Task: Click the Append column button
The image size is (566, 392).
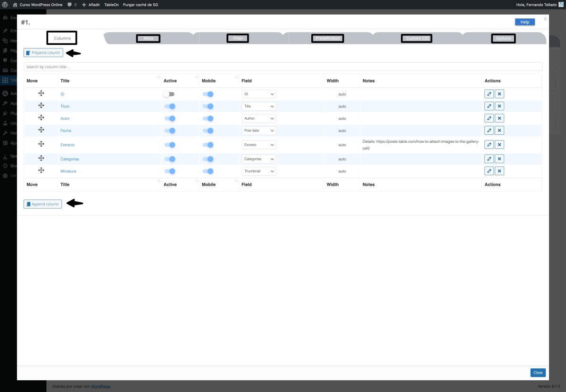Action: 43,204
